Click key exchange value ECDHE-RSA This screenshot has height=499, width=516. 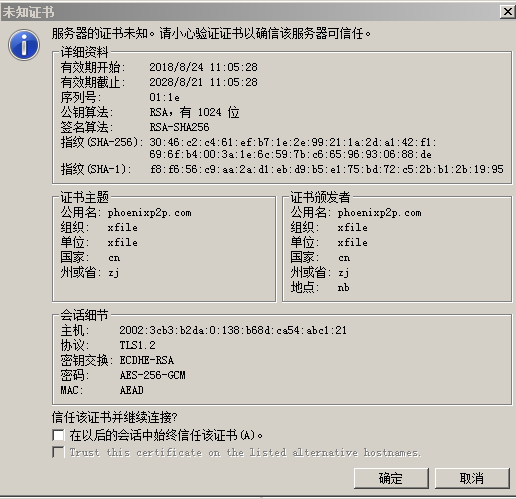click(x=147, y=360)
